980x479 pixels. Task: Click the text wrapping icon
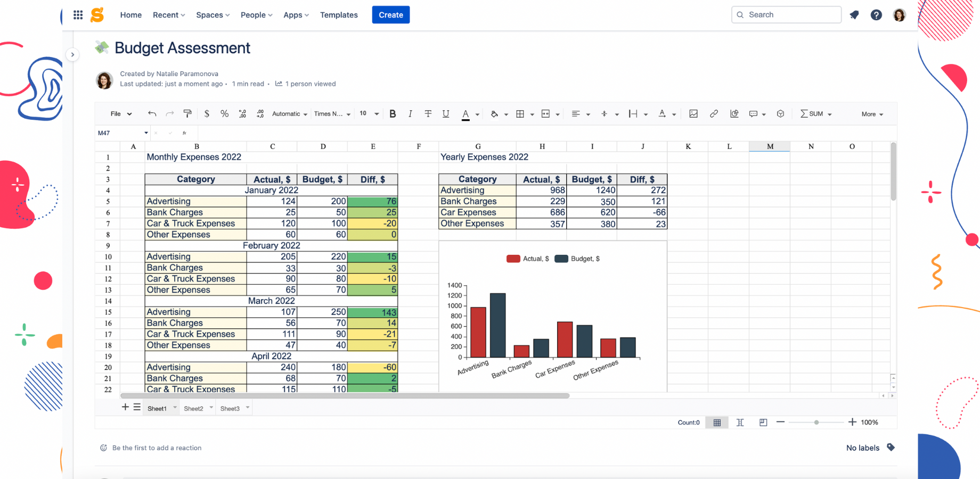(633, 114)
